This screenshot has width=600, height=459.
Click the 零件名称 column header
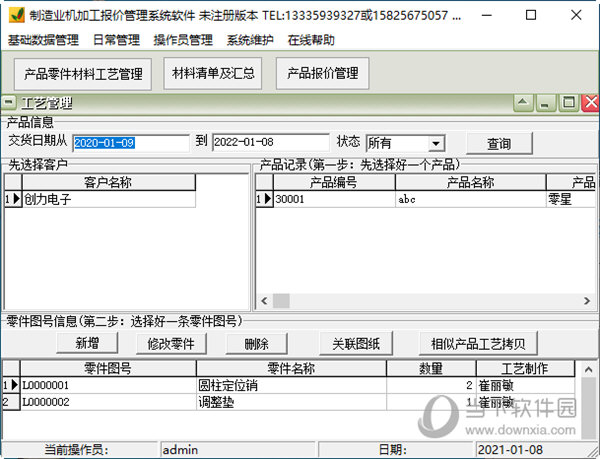click(x=291, y=368)
